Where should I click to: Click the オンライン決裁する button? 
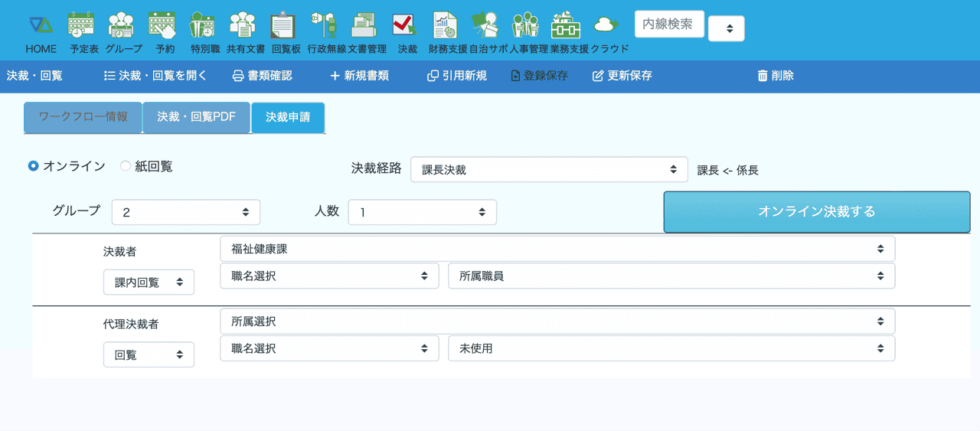point(816,212)
